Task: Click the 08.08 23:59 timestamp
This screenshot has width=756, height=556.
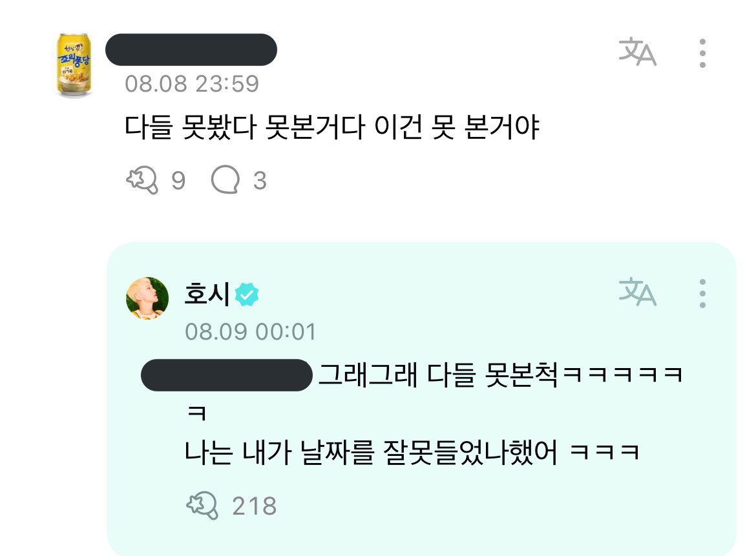Action: tap(192, 84)
